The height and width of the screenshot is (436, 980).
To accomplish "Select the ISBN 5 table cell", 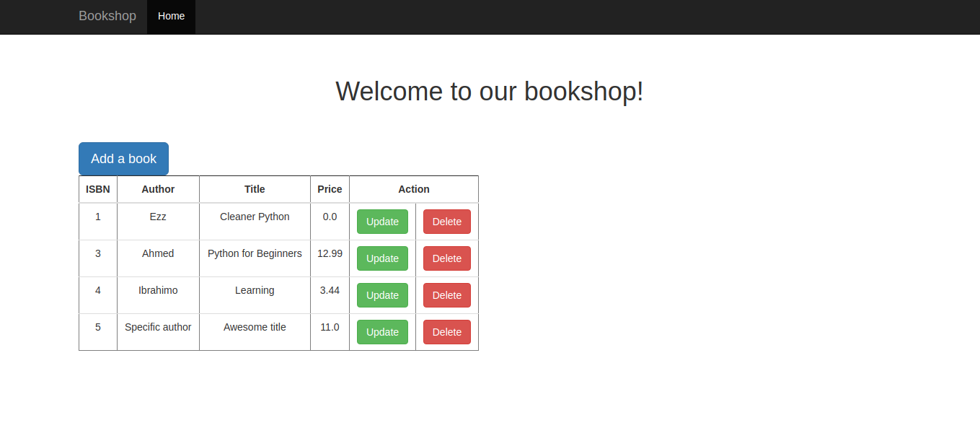I will (x=98, y=326).
